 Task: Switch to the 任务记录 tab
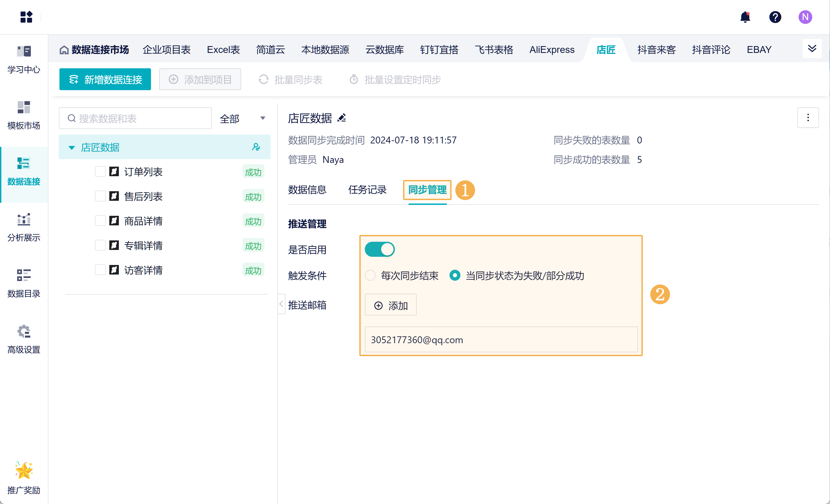pos(367,190)
